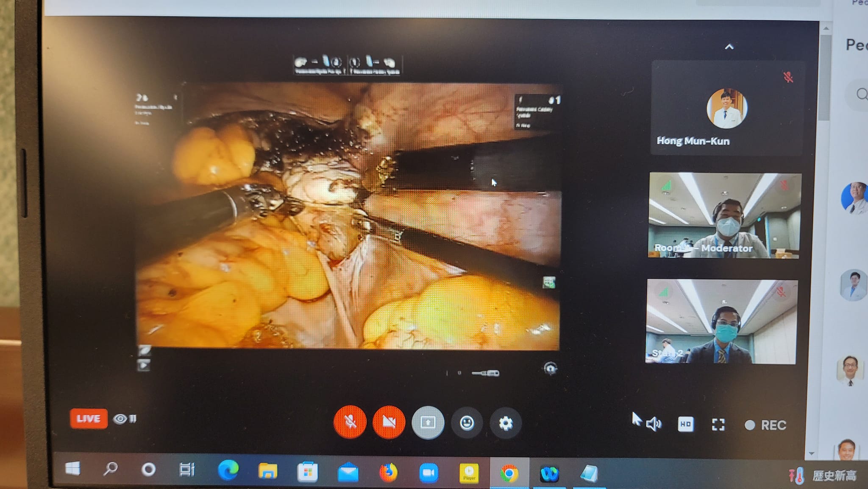
Task: Collapse participant videos with up chevron
Action: coord(729,47)
